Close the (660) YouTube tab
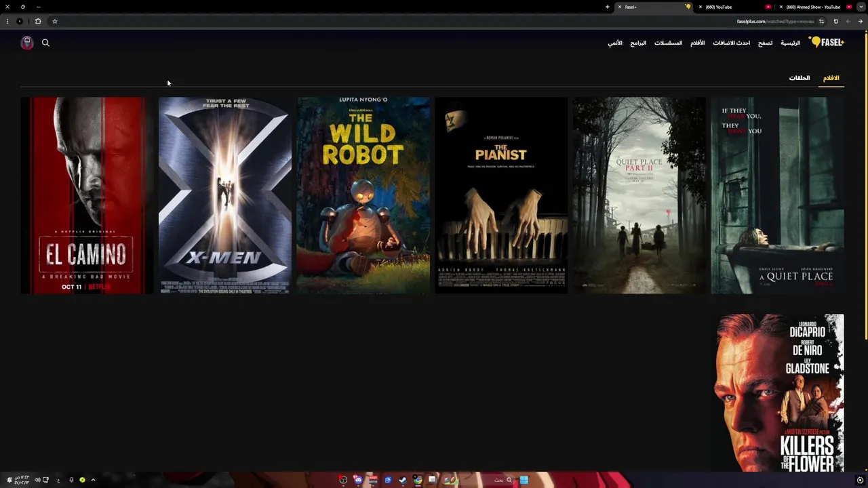Viewport: 868px width, 488px height. pos(701,7)
